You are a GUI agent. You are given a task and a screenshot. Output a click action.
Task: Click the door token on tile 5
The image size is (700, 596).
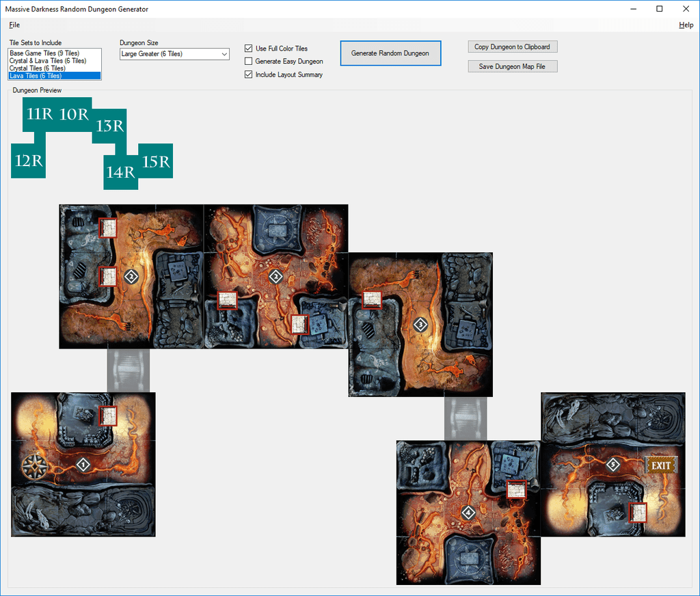(638, 513)
